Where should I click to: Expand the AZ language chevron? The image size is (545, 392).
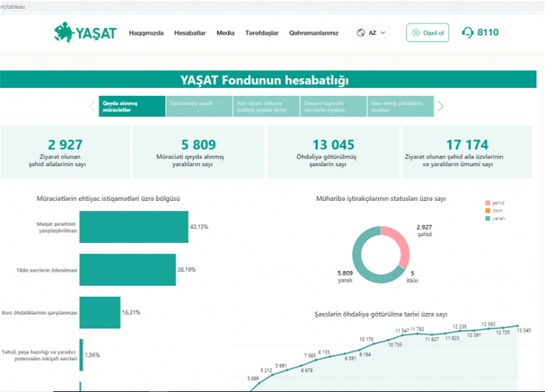coord(383,33)
